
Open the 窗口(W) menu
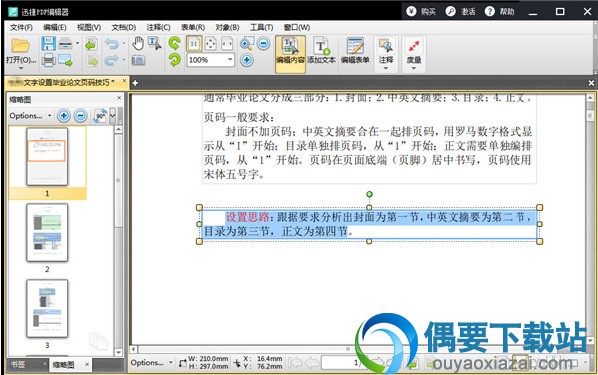(x=297, y=27)
